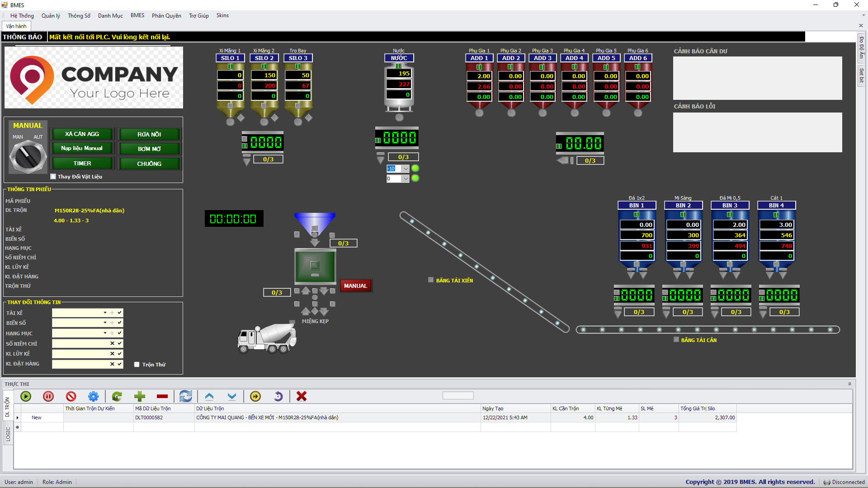The image size is (868, 488).
Task: Click green indicator beside -10 dropdown
Action: pos(415,169)
